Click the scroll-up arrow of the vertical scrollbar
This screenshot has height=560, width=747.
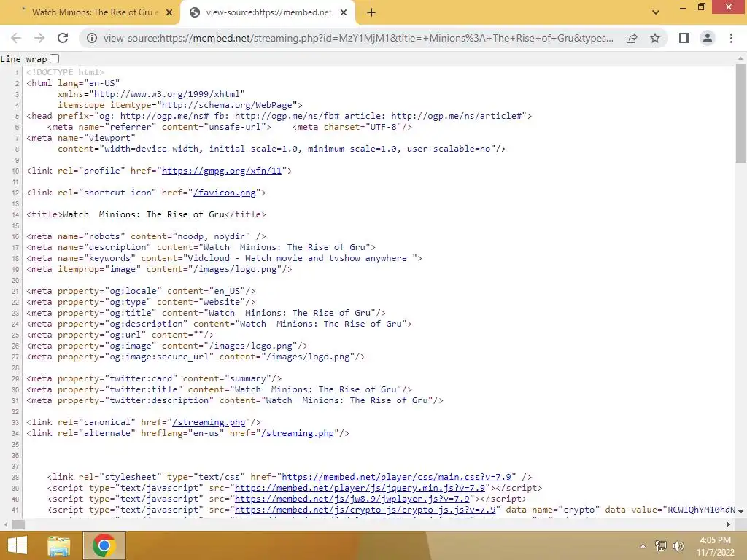pos(740,58)
